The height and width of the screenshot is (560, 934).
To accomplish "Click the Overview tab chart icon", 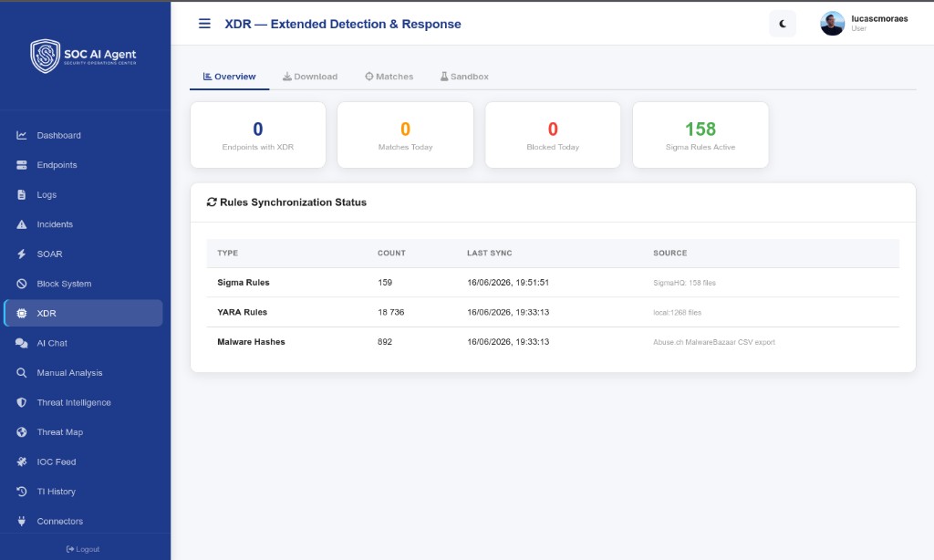I will coord(207,77).
